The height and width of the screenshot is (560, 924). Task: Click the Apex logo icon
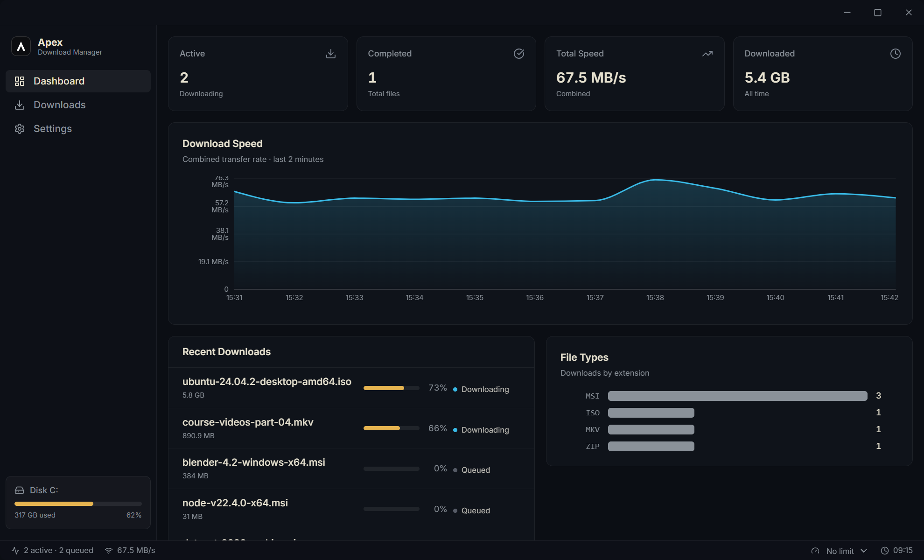21,47
